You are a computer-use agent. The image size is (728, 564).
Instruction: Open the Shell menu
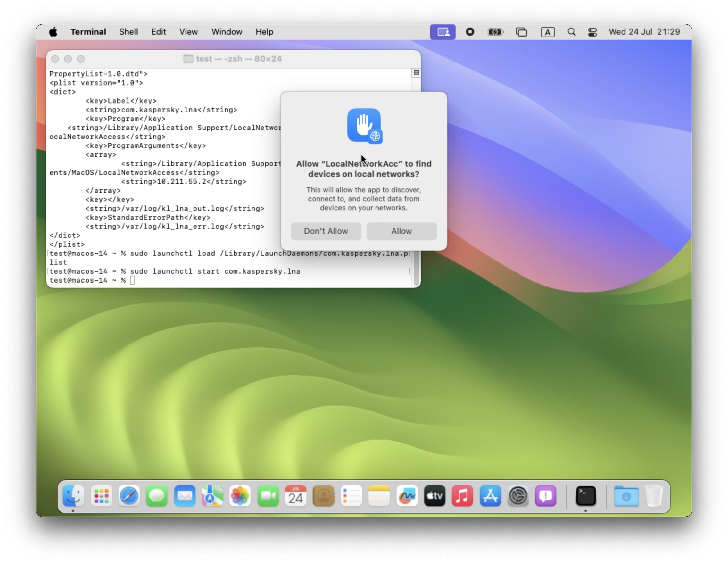tap(128, 32)
